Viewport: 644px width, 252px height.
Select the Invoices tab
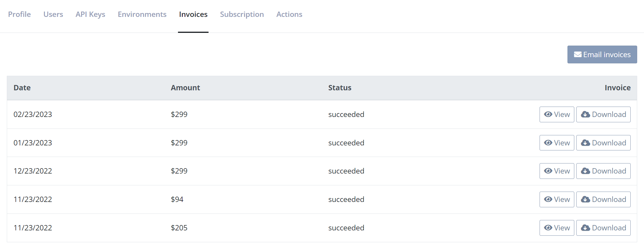click(193, 14)
